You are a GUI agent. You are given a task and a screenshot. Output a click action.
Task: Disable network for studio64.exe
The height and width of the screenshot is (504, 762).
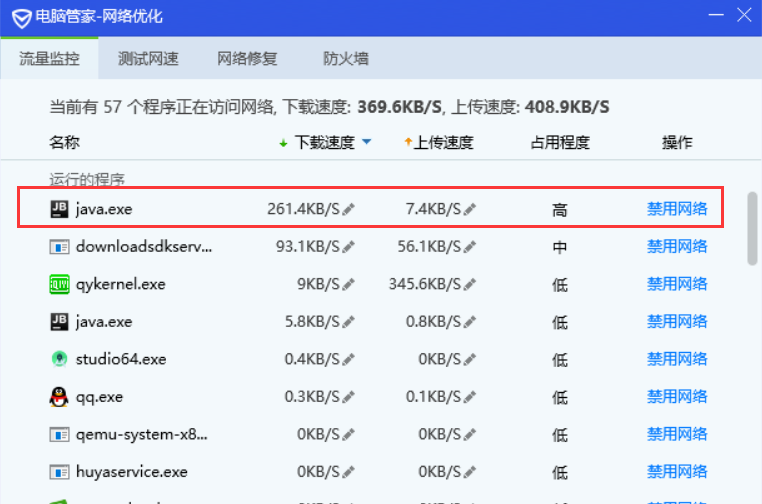coord(677,359)
